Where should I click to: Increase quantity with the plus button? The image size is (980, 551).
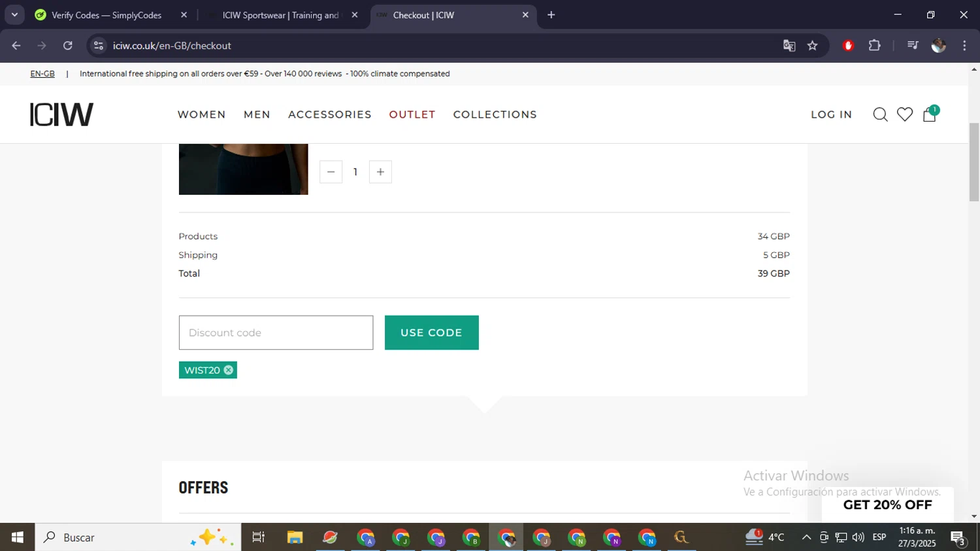(380, 172)
